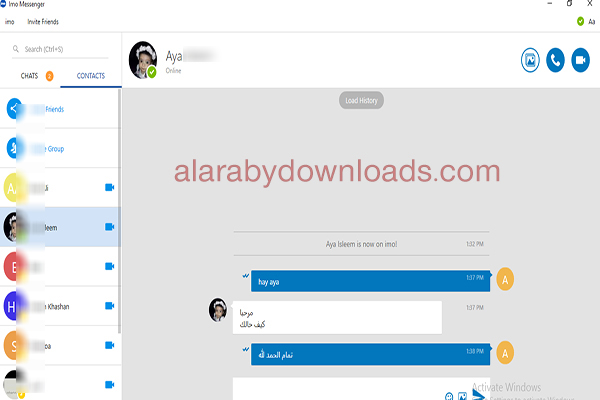Click Aya's avatar beside the Arabic reply

click(218, 310)
